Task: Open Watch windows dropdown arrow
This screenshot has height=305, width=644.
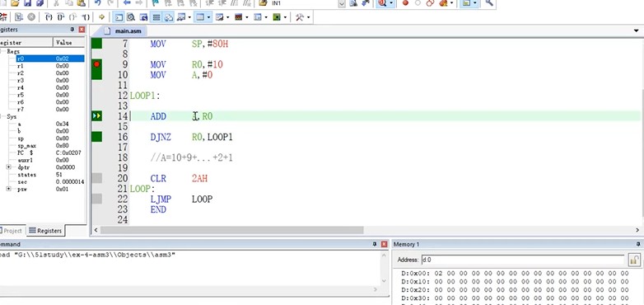Action: click(x=189, y=17)
